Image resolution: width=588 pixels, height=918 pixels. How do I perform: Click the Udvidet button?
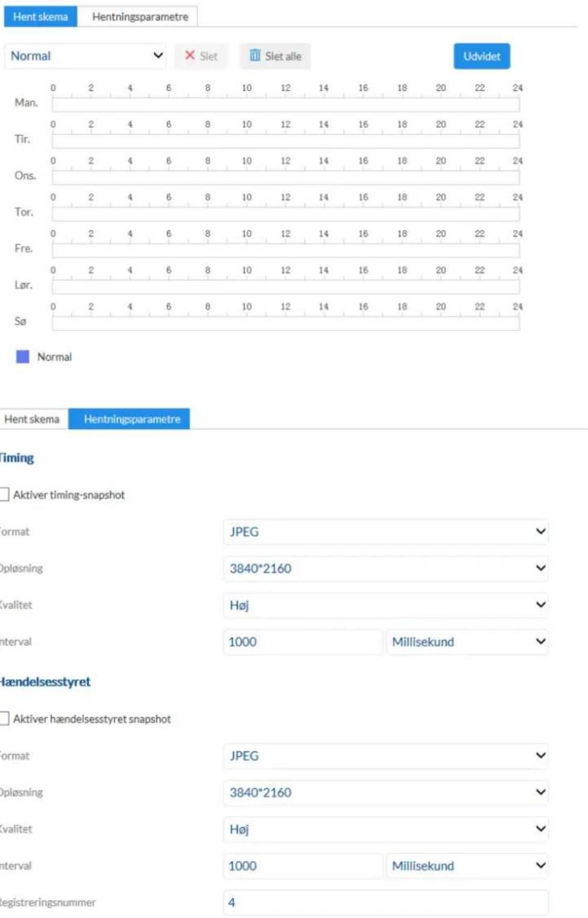tap(481, 56)
